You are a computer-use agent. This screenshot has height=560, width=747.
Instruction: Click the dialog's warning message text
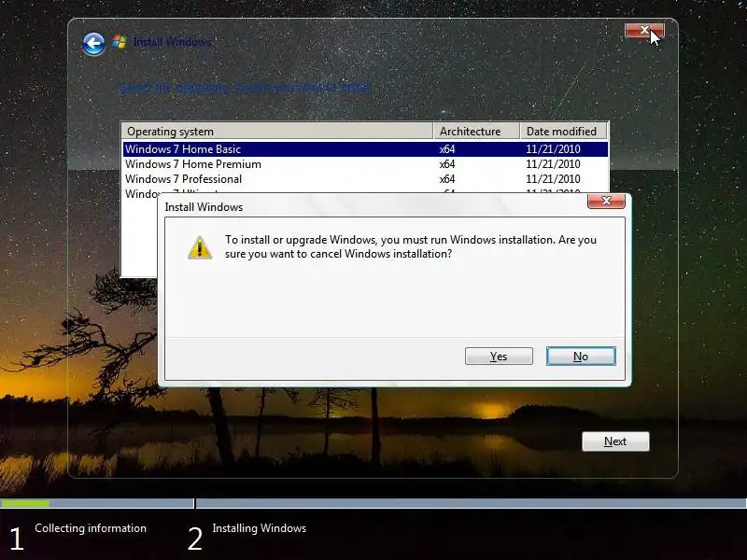coord(411,246)
